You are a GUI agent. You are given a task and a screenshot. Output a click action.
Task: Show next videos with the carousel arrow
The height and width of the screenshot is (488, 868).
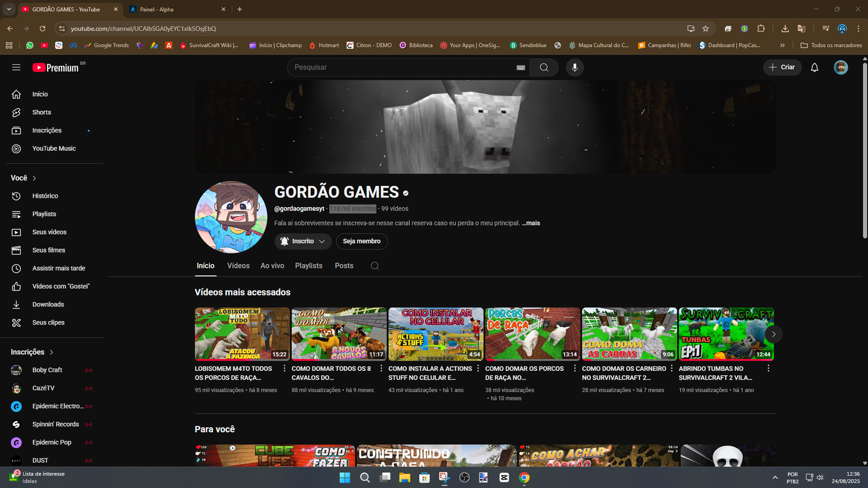coord(774,334)
